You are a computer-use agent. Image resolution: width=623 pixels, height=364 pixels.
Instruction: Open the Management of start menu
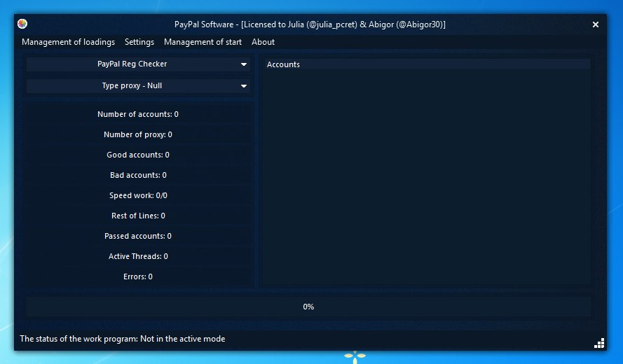tap(203, 42)
